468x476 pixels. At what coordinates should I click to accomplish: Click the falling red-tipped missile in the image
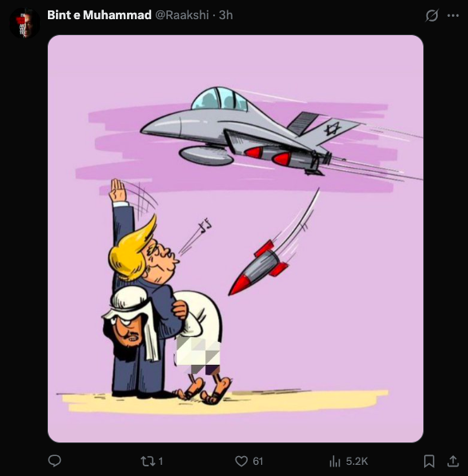click(259, 268)
